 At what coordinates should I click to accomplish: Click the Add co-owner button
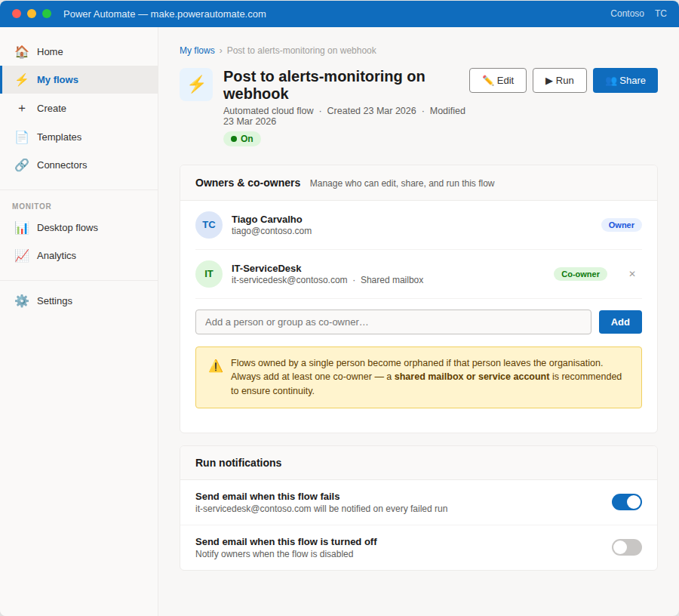(x=620, y=322)
